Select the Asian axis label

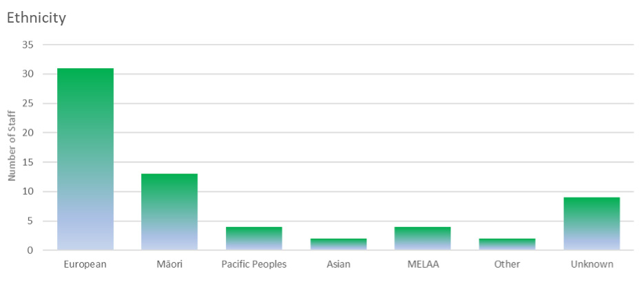pos(338,264)
